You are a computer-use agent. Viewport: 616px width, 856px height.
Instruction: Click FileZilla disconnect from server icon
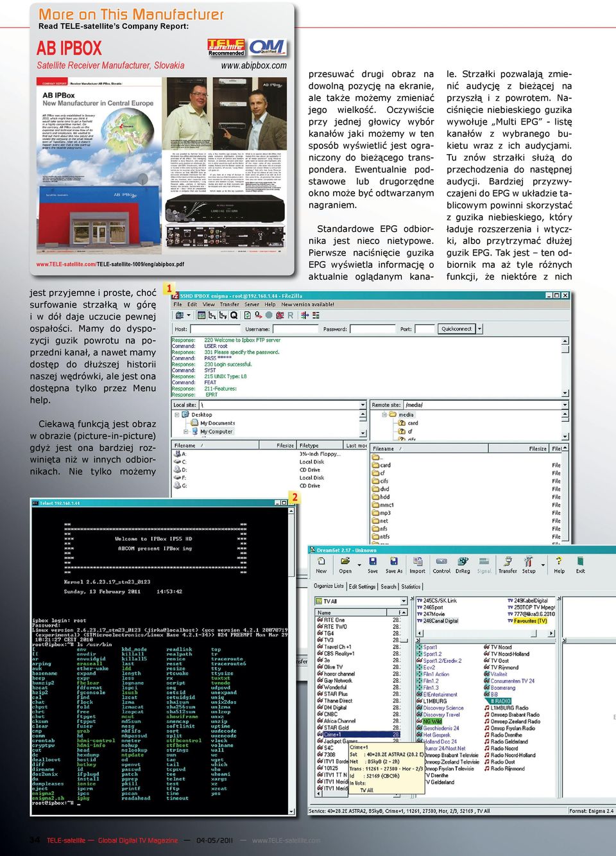[x=280, y=315]
